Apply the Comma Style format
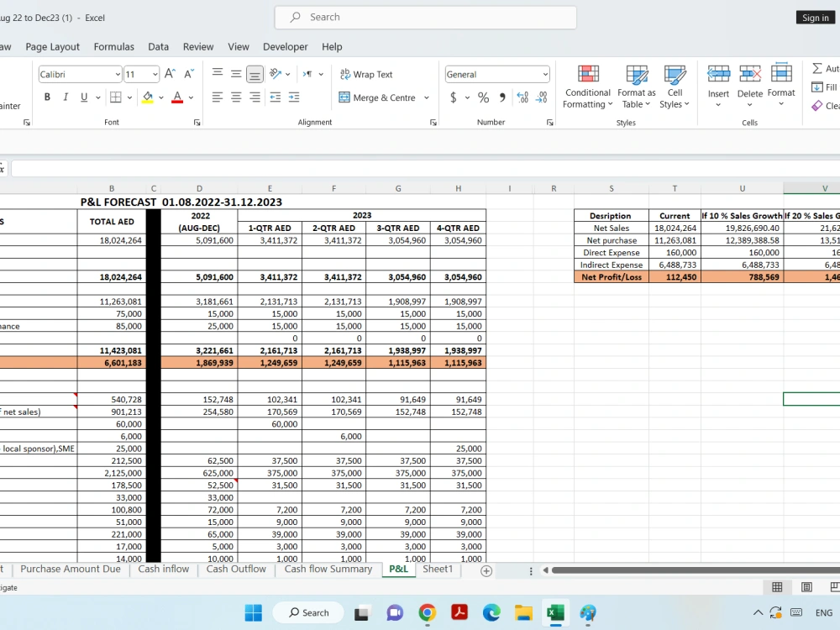The image size is (840, 630). [502, 97]
